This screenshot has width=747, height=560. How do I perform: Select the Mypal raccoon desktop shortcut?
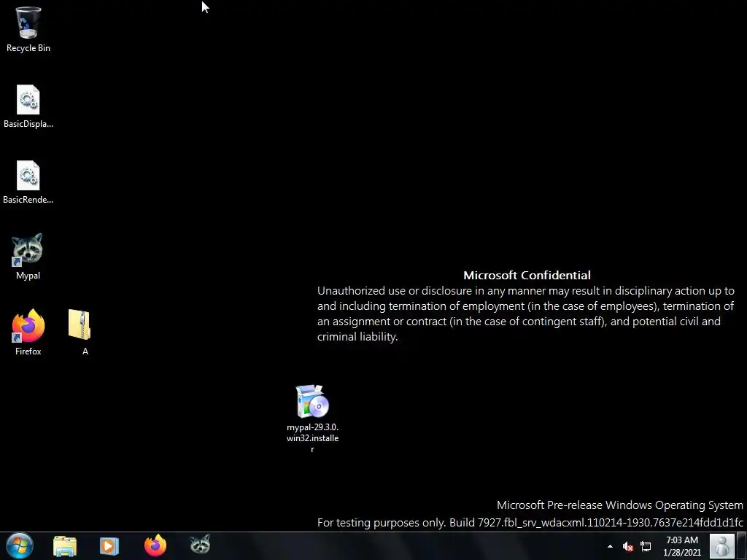(28, 256)
